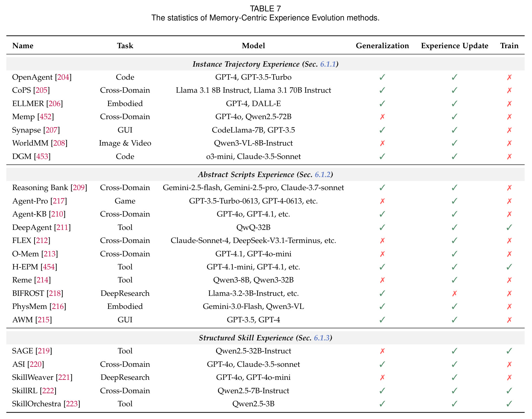Click the model cell 'Qwen2.5-3B'

[253, 404]
